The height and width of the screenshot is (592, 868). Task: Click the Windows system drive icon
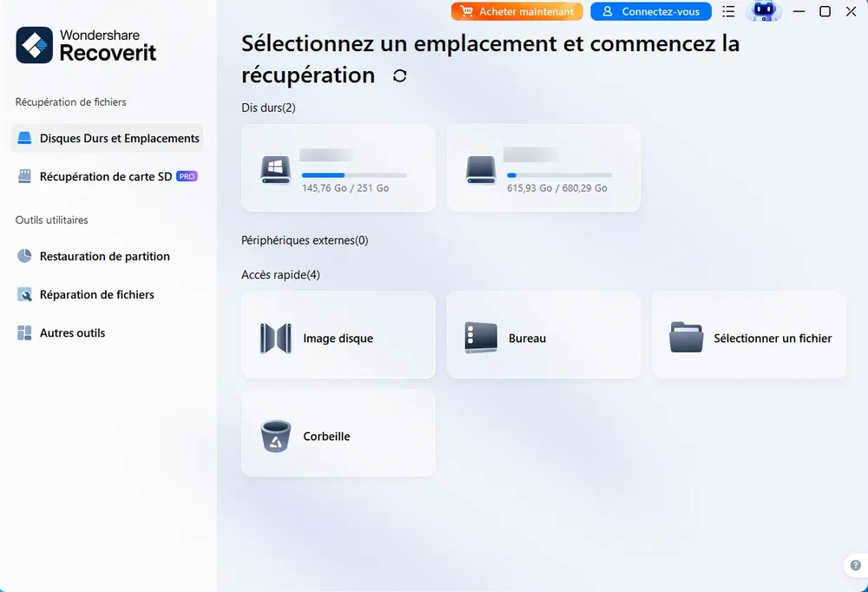[x=276, y=170]
